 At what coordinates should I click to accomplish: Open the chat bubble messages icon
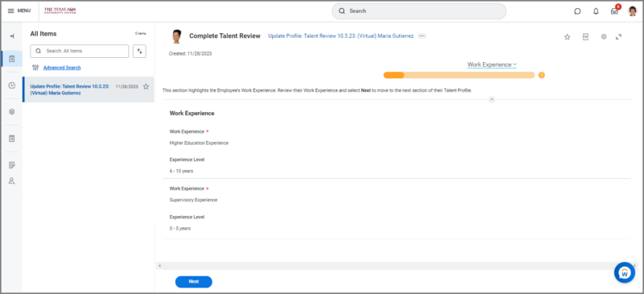(x=577, y=11)
